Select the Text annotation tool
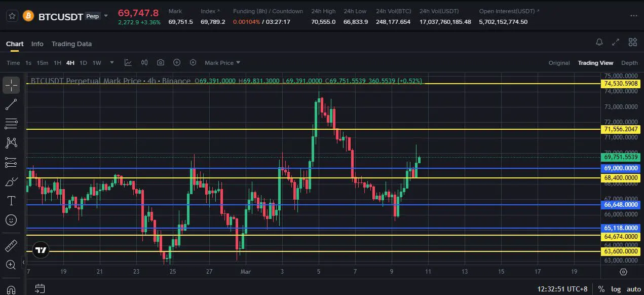The width and height of the screenshot is (644, 295). (x=11, y=201)
